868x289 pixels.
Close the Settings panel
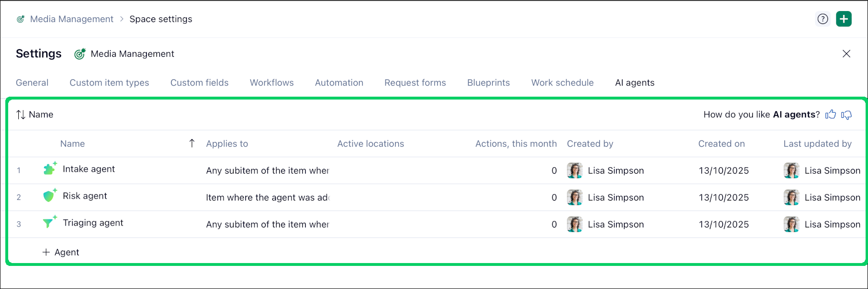(846, 54)
